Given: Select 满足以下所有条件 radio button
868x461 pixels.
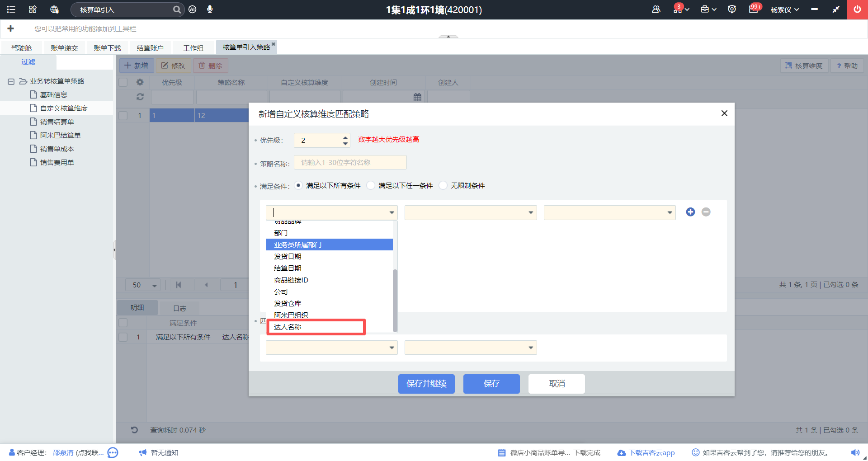Looking at the screenshot, I should pyautogui.click(x=298, y=185).
